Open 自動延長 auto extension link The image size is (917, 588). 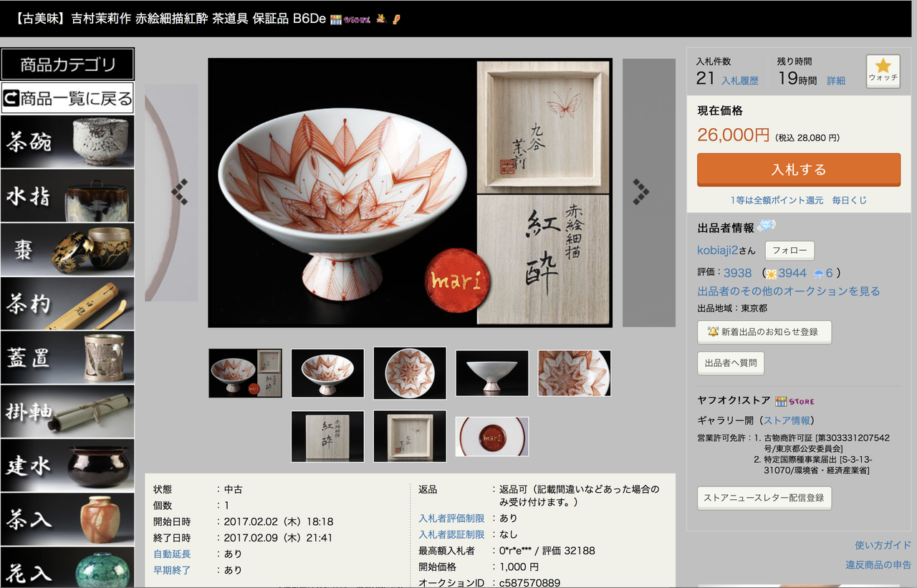(x=172, y=554)
